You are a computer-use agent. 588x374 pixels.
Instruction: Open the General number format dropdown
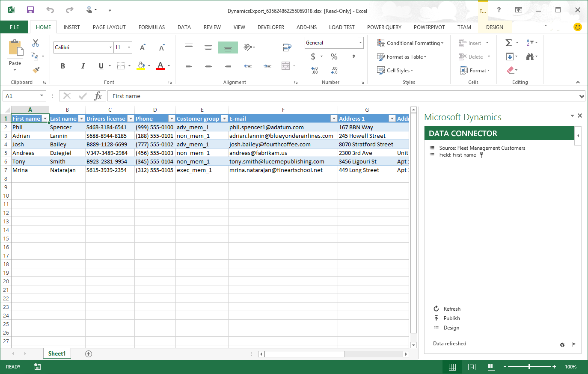(360, 43)
